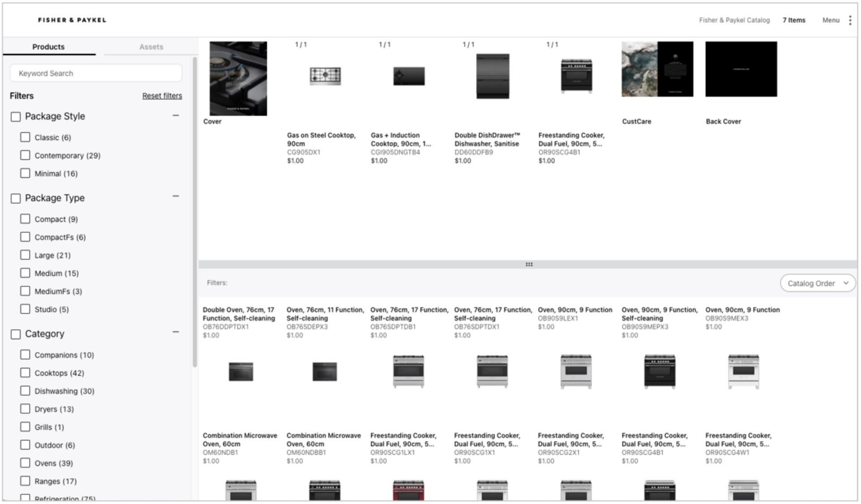Check the Minimal (16) filter

coord(25,173)
